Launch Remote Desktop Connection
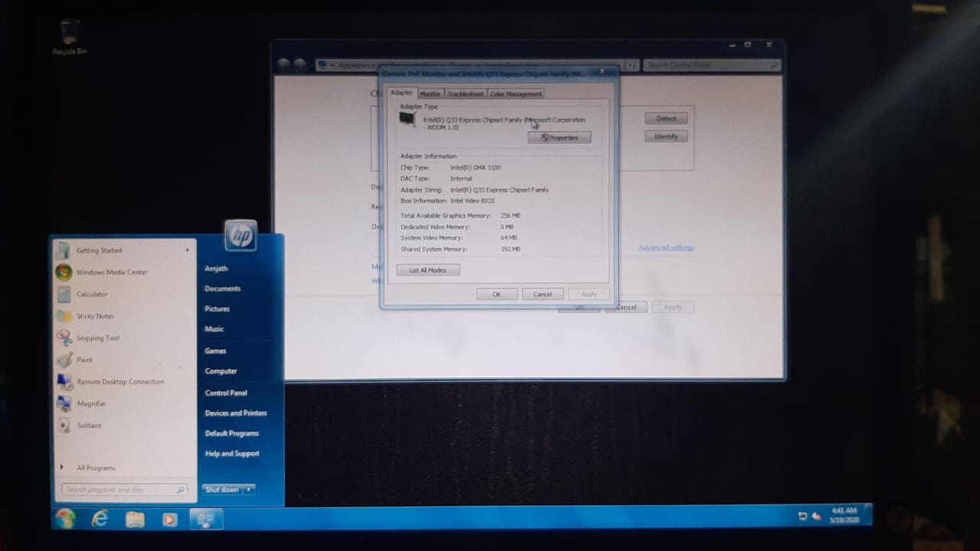This screenshot has width=980, height=551. (x=120, y=381)
